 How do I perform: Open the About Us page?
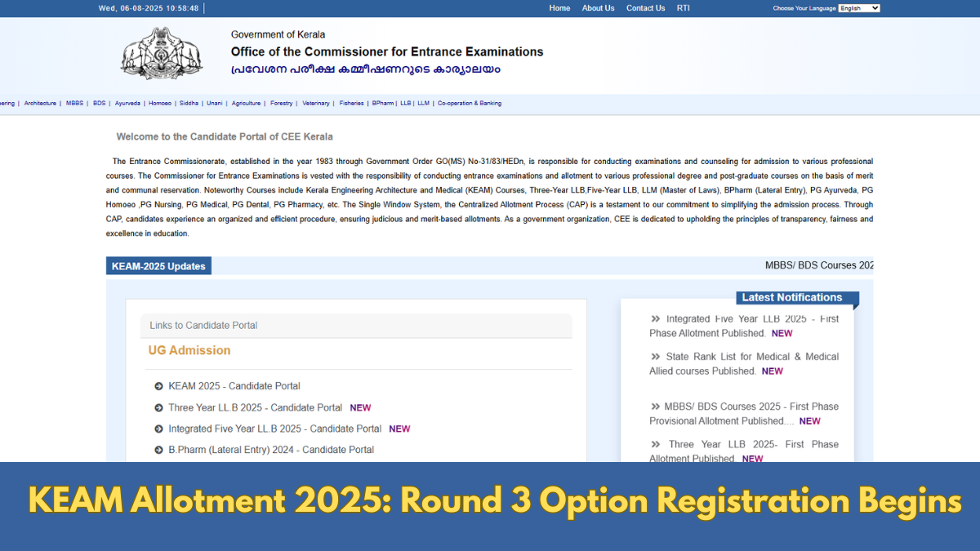[598, 8]
